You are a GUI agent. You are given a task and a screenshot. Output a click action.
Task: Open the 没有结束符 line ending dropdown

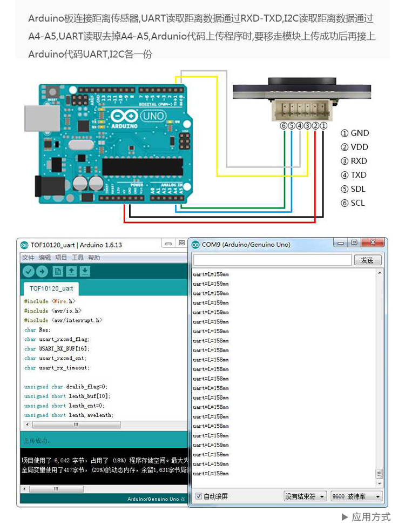305,496
